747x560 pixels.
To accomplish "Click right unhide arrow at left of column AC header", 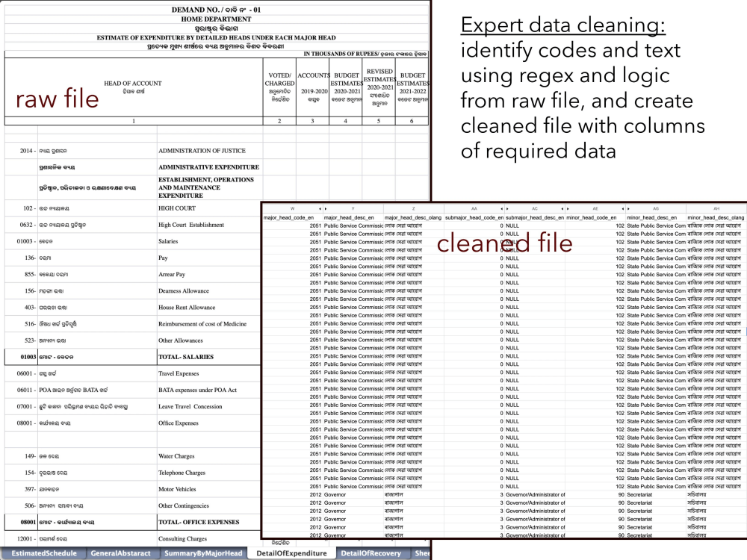I will [507, 208].
